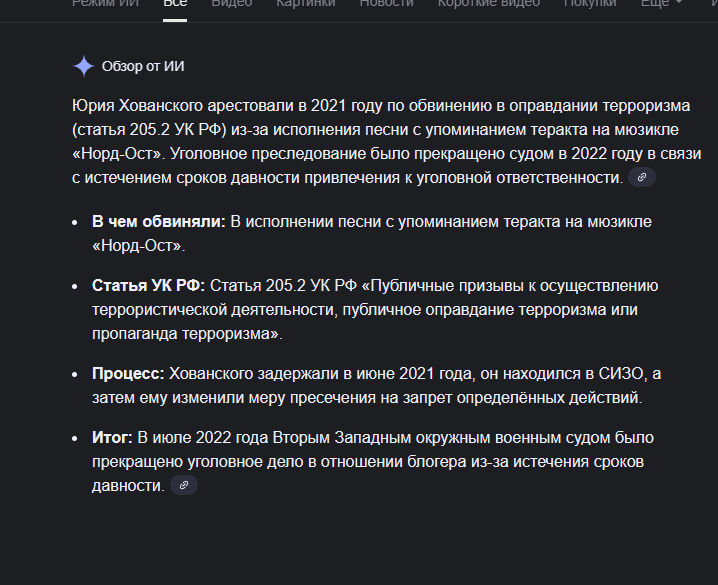Switch to the Видео tab
Image resolution: width=718 pixels, height=585 pixels.
click(232, 4)
